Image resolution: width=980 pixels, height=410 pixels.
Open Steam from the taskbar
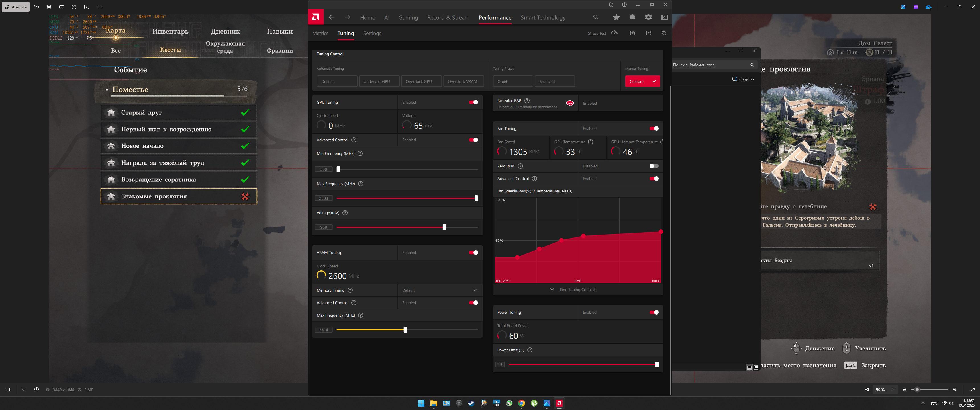471,403
